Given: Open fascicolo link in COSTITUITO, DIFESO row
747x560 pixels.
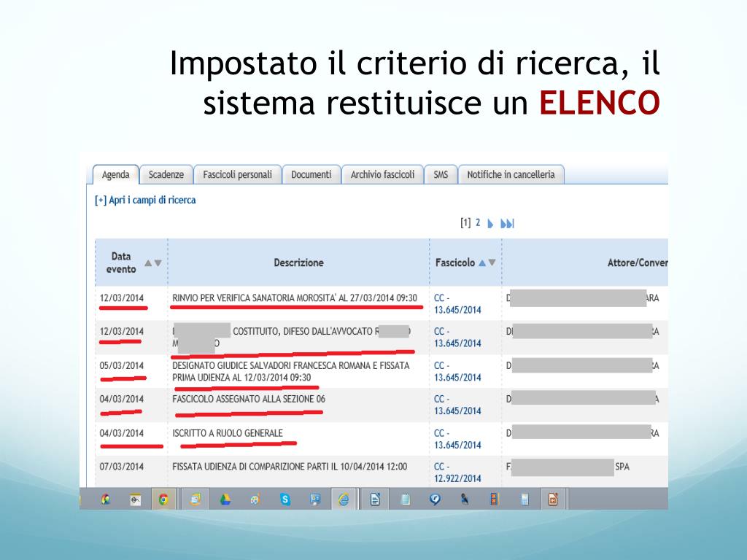Looking at the screenshot, I should tap(457, 337).
